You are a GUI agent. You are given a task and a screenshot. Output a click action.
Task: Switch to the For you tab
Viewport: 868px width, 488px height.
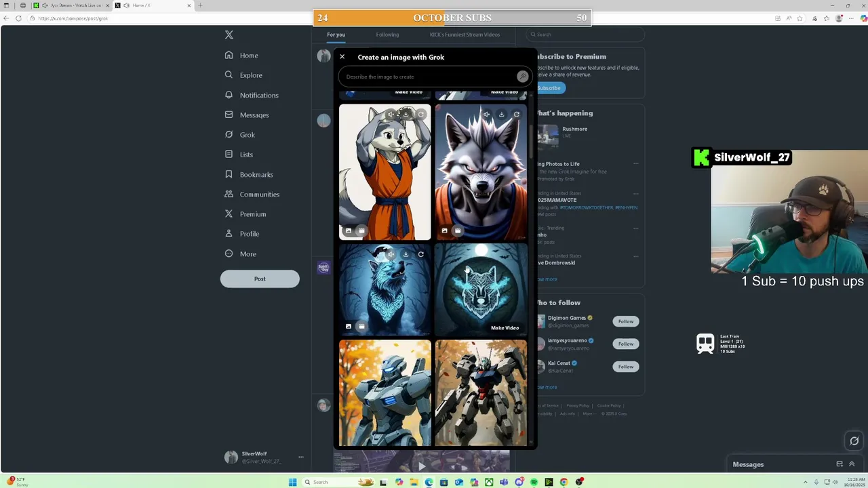click(x=336, y=35)
